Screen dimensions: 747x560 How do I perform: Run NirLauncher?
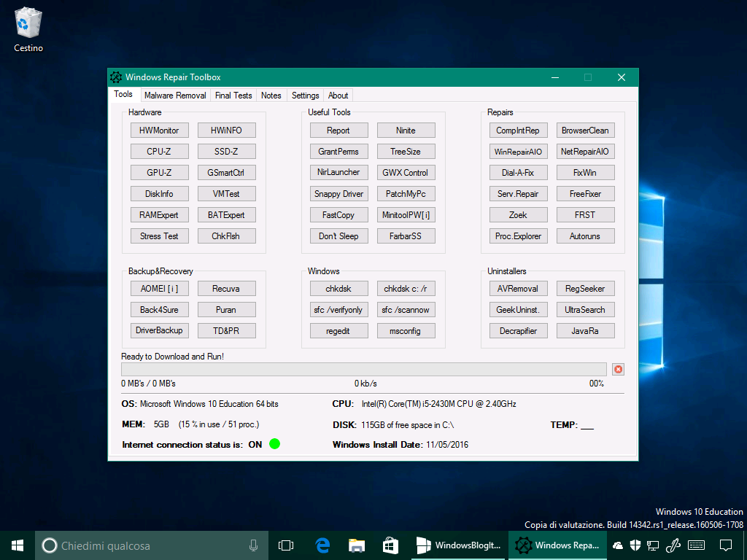(338, 172)
